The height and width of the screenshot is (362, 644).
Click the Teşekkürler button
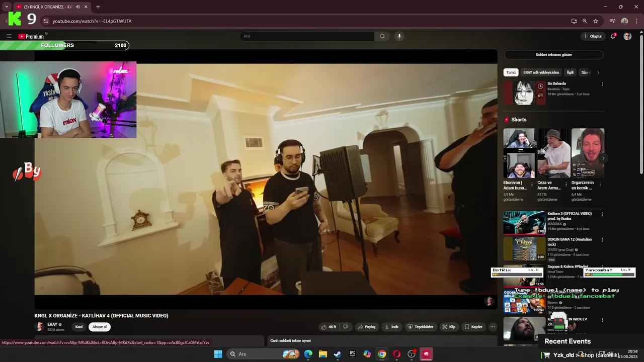(421, 327)
